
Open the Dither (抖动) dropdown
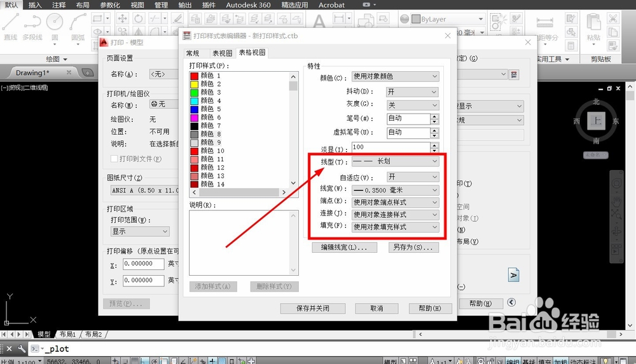(413, 92)
